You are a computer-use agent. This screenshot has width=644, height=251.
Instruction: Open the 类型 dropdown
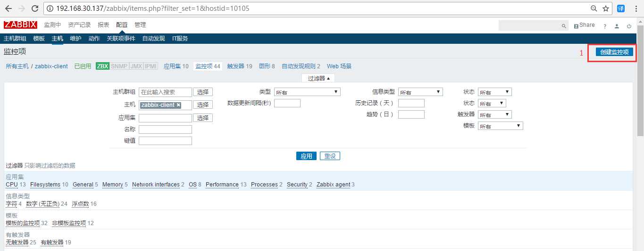coord(307,92)
